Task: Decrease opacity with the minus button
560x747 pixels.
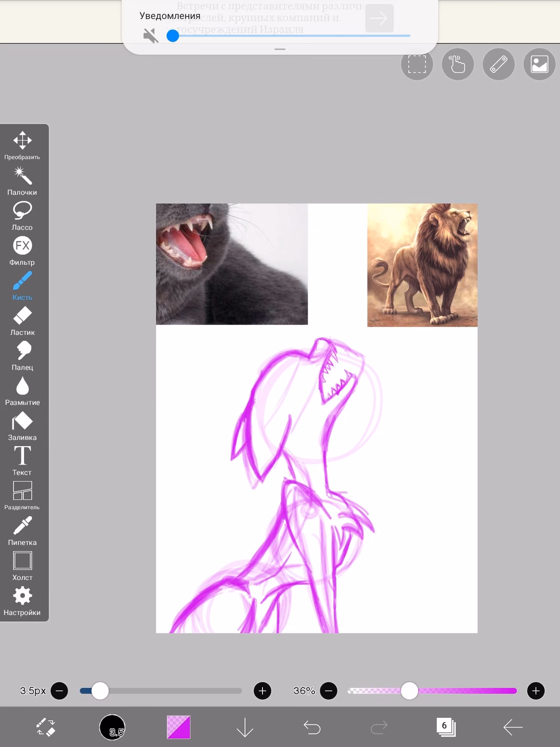Action: pyautogui.click(x=329, y=691)
